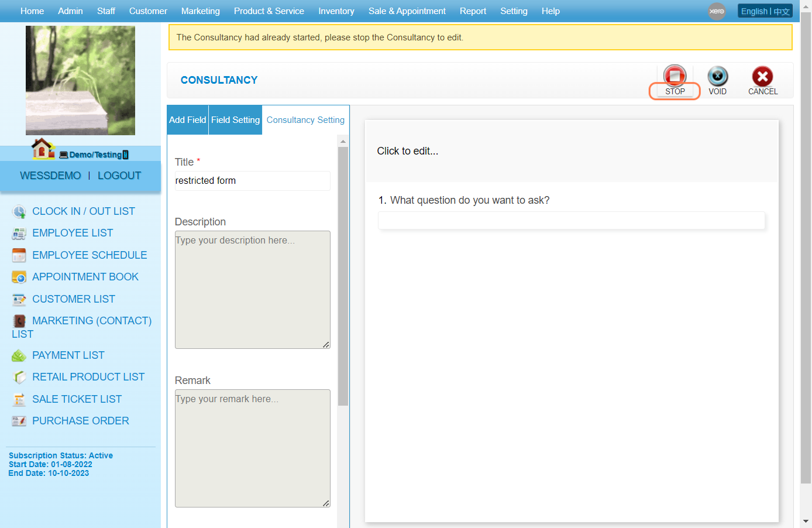Open SALE TICKET LIST link

pyautogui.click(x=77, y=399)
